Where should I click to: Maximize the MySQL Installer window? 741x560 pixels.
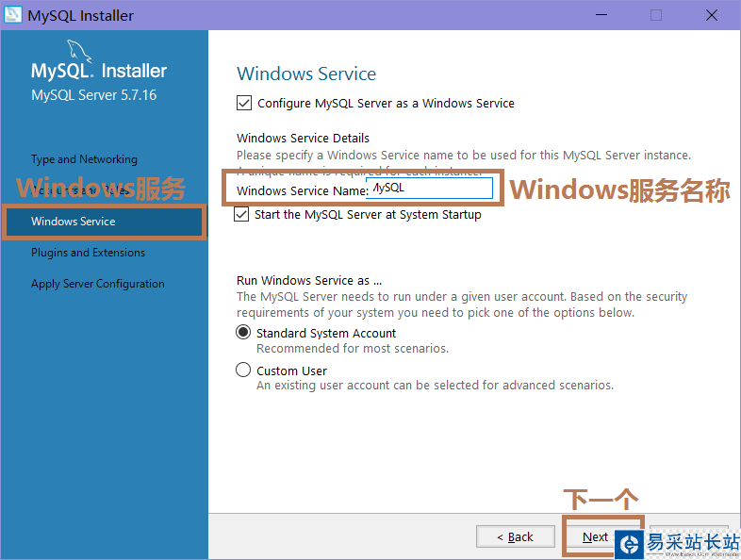(656, 15)
